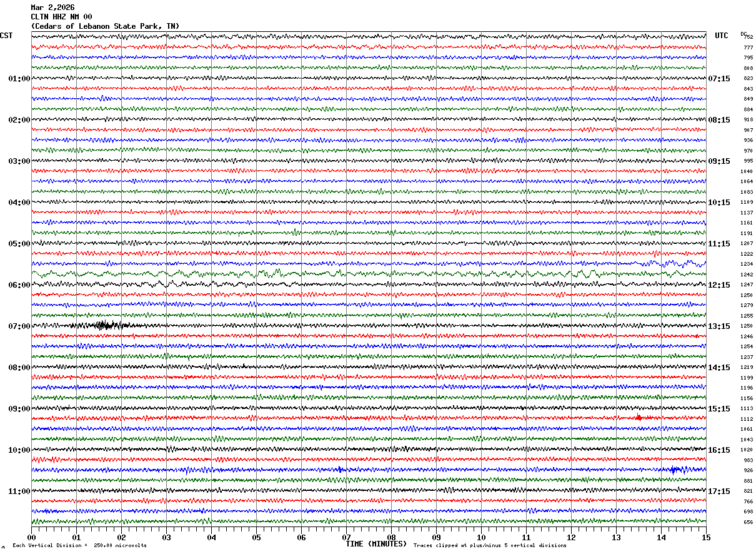Click the 14:15 UTC label
Screen dimensions: 756x554
pos(719,368)
